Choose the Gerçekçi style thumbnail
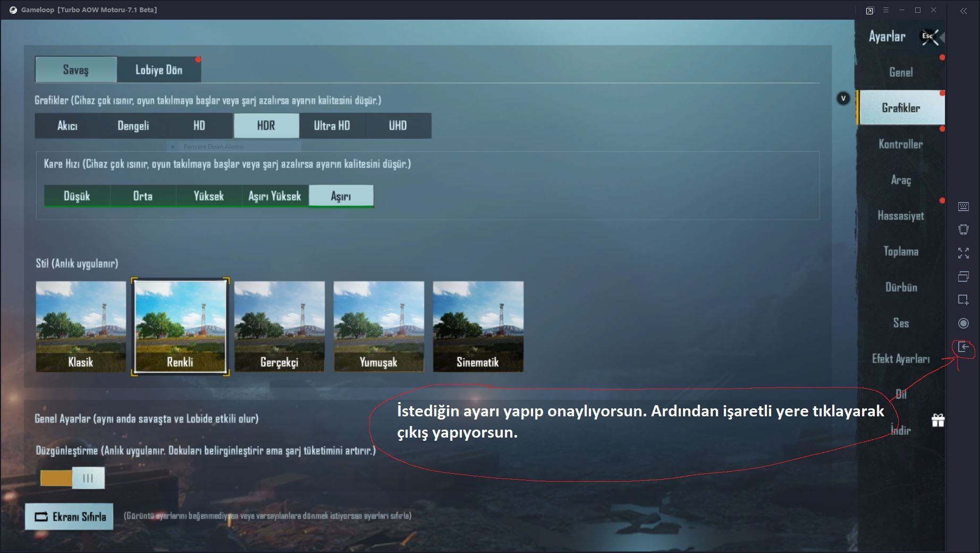The image size is (980, 553). click(x=280, y=326)
